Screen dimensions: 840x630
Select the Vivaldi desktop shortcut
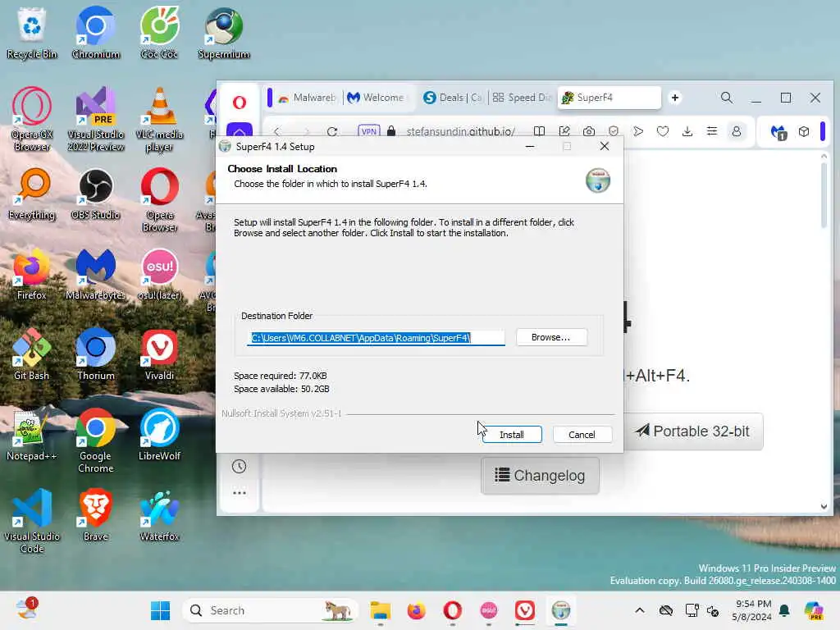[159, 354]
